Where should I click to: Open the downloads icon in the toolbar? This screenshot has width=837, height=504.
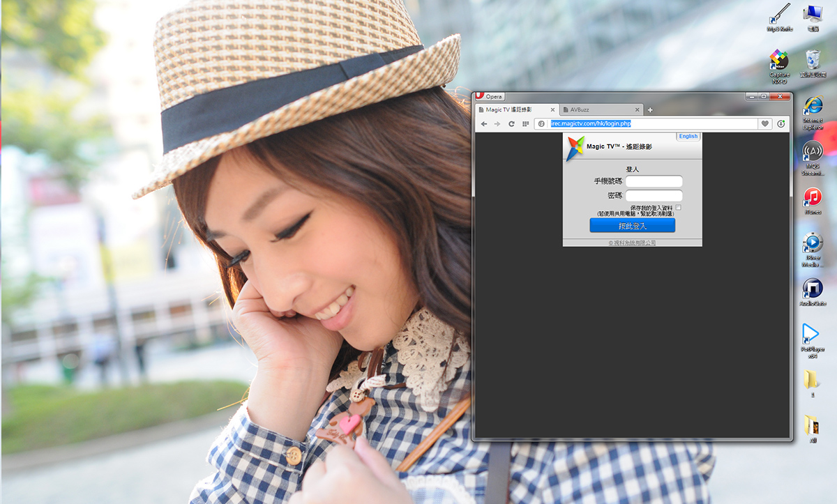pos(781,124)
